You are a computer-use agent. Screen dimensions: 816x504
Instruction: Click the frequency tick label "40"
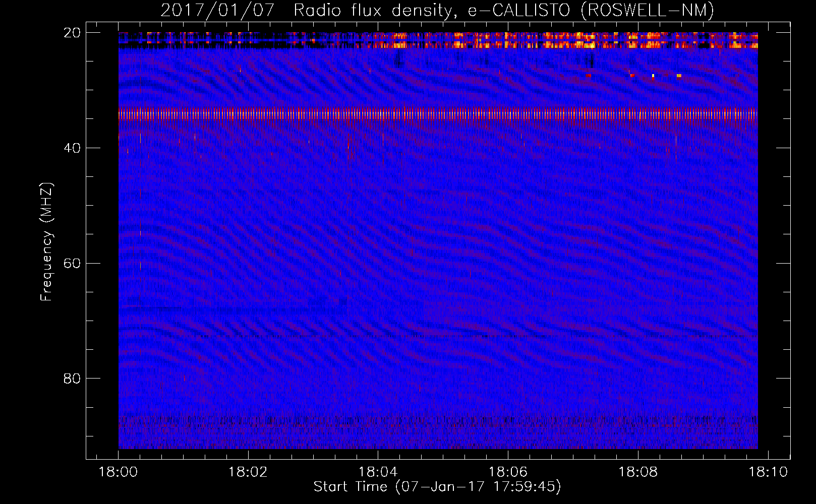(x=72, y=148)
